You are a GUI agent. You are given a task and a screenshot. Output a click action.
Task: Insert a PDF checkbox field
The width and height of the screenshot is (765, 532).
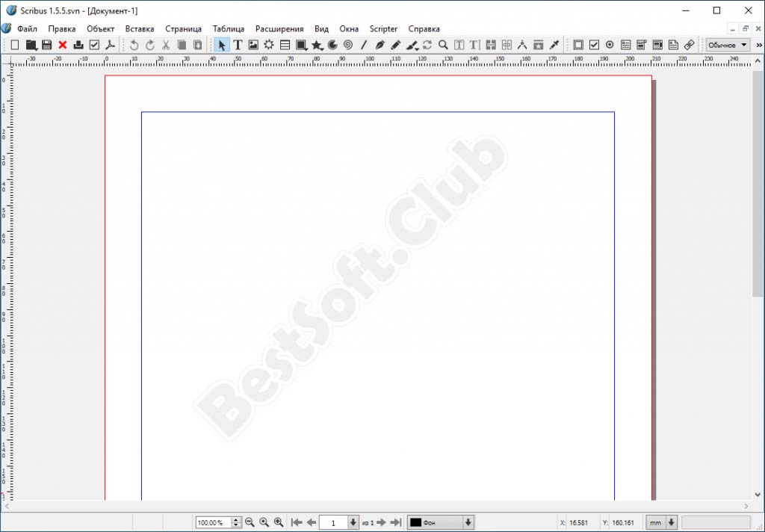pyautogui.click(x=594, y=45)
